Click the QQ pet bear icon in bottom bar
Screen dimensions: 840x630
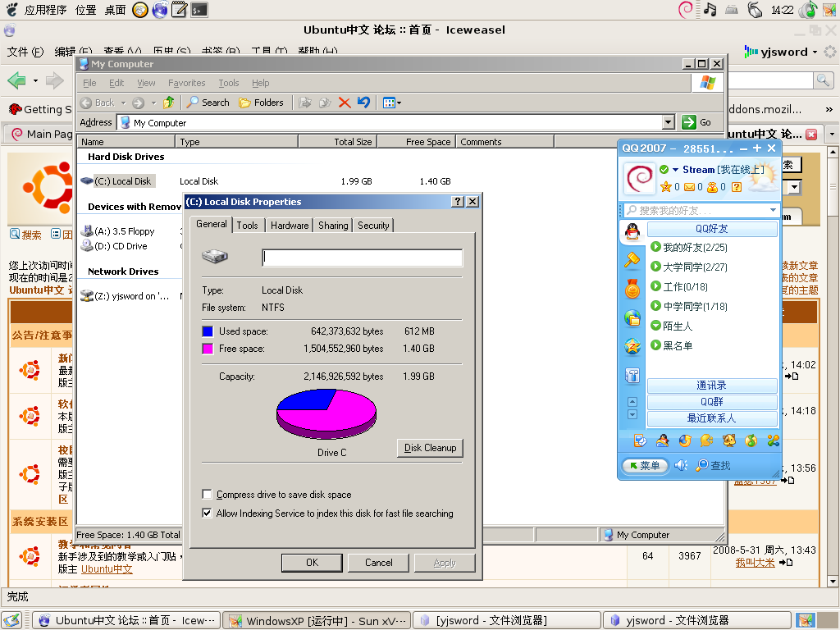729,441
